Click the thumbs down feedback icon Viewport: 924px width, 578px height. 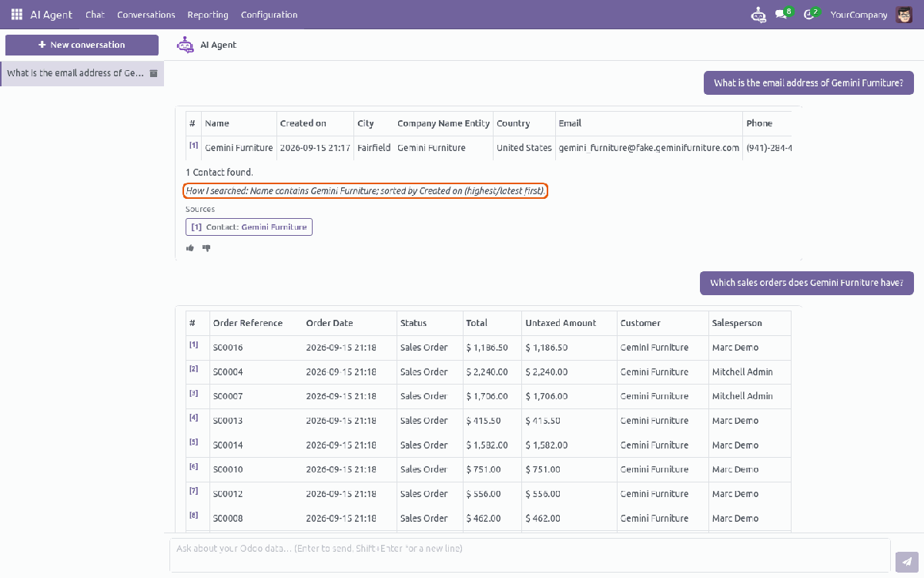point(206,248)
